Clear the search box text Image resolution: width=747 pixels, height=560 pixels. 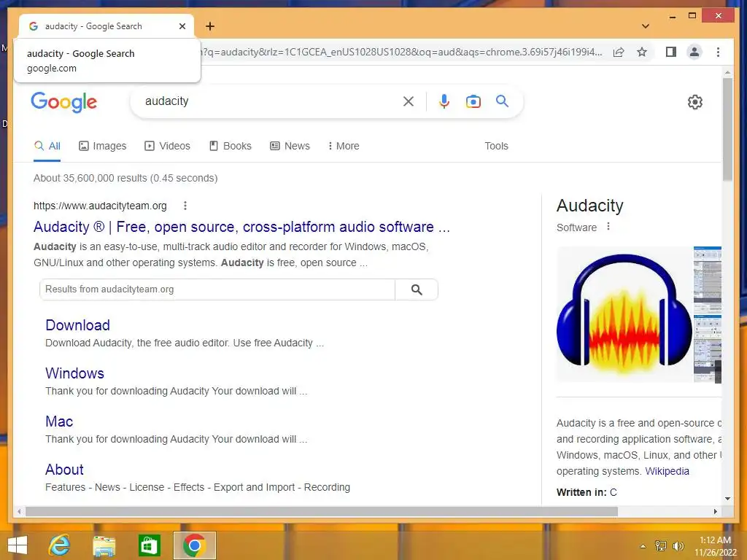pos(409,101)
